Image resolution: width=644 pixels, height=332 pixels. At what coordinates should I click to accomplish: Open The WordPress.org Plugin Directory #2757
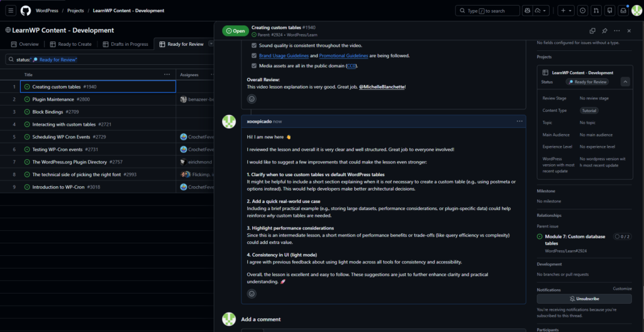[x=77, y=162]
